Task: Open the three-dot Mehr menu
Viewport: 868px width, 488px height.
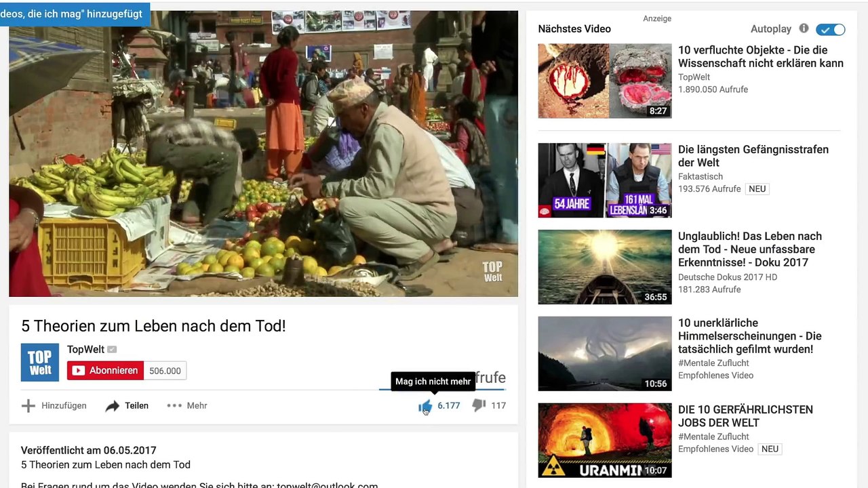Action: pos(174,405)
